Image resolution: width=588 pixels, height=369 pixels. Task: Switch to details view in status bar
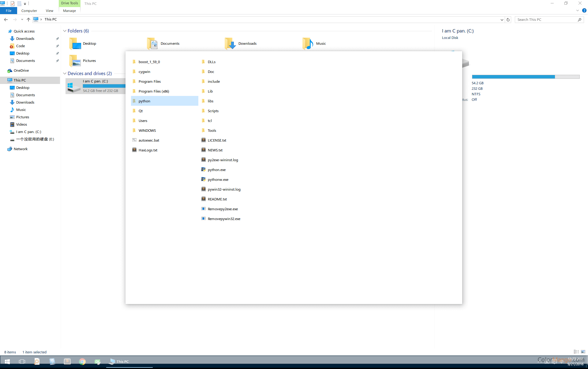coord(576,352)
